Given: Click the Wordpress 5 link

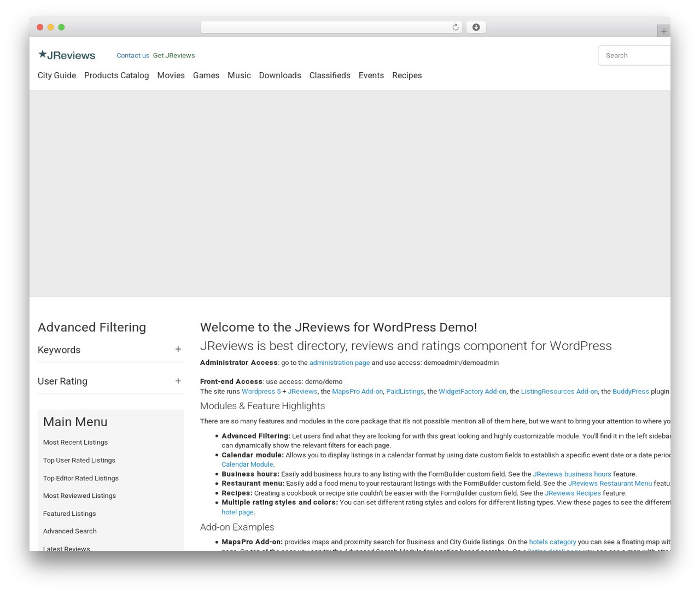Looking at the screenshot, I should pyautogui.click(x=261, y=392).
